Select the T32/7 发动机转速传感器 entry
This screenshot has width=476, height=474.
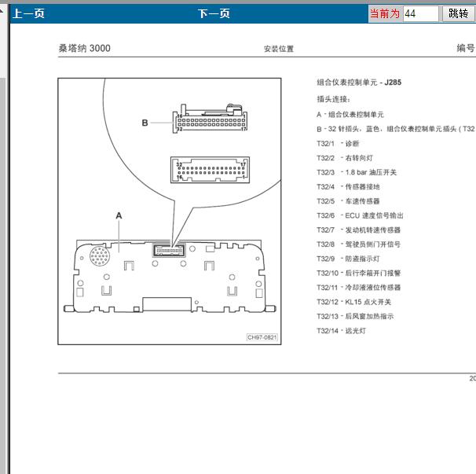358,230
